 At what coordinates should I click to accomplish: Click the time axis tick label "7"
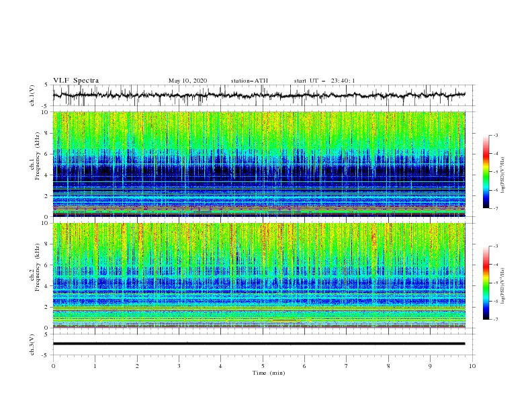click(347, 366)
